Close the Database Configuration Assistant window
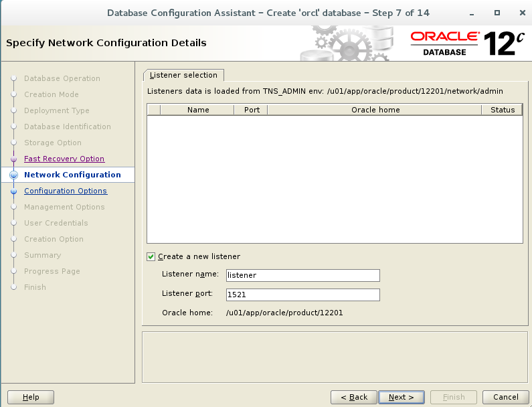The image size is (532, 407). tap(523, 13)
